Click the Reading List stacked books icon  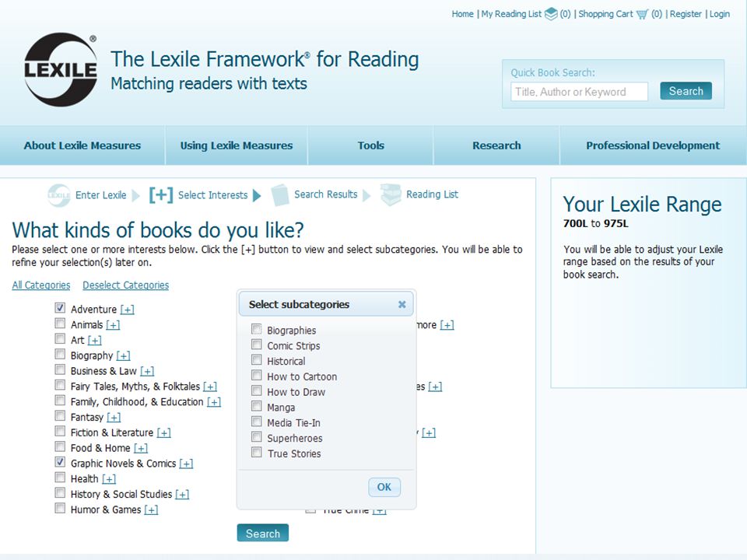click(x=391, y=194)
